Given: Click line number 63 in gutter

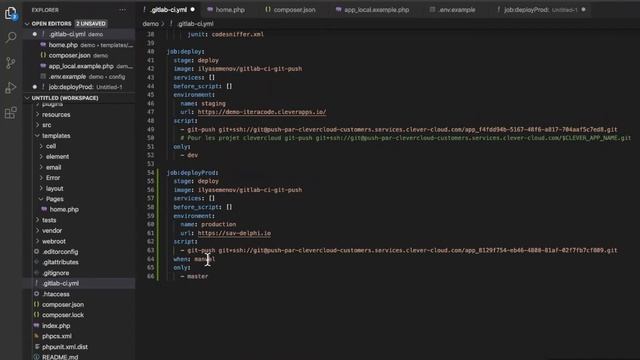Looking at the screenshot, I should click(151, 250).
